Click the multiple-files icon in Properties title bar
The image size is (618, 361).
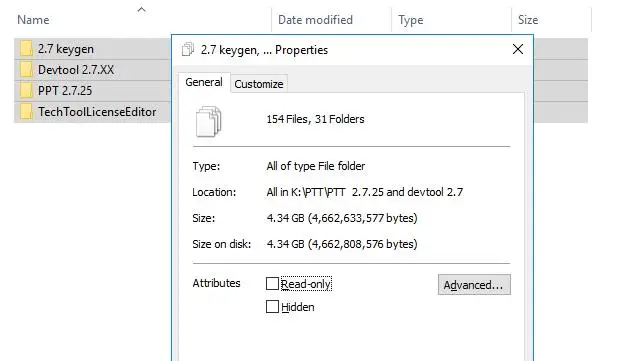188,50
